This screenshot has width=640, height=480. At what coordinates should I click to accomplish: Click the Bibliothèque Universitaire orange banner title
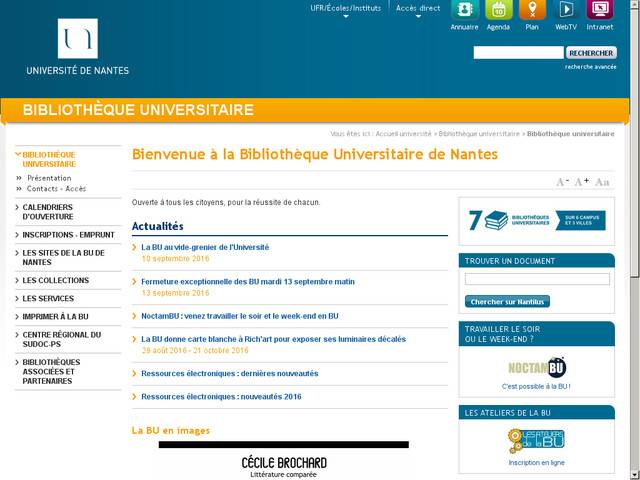(x=138, y=110)
